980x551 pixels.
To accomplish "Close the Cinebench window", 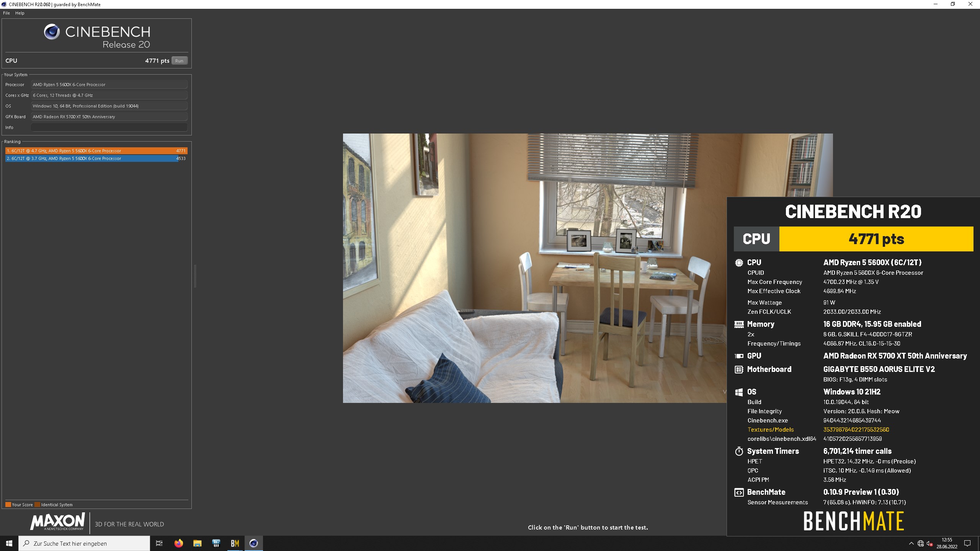I will [x=970, y=4].
